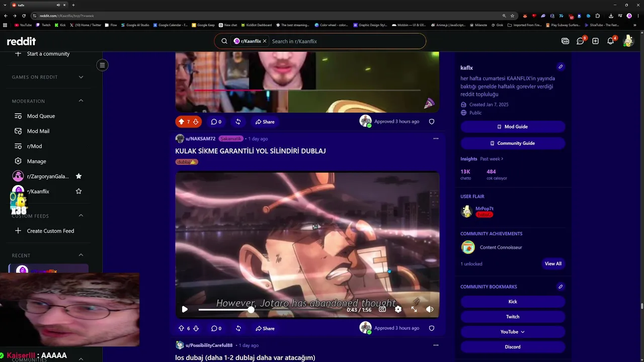This screenshot has height=362, width=644.
Task: Mute the video volume
Action: (430, 309)
